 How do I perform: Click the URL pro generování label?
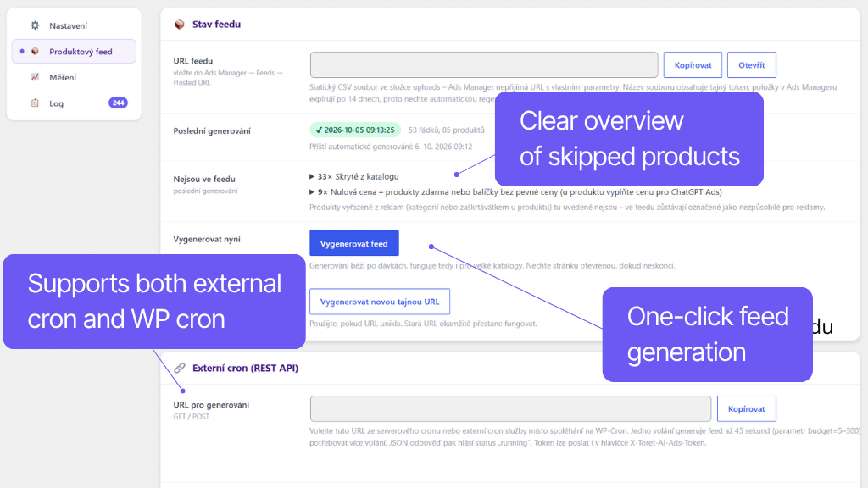(x=211, y=405)
